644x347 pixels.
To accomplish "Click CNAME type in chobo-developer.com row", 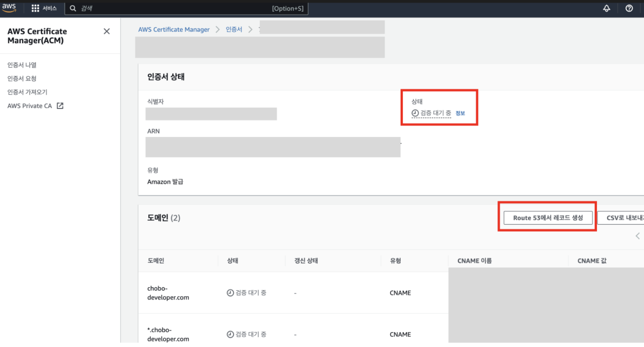I will [400, 293].
